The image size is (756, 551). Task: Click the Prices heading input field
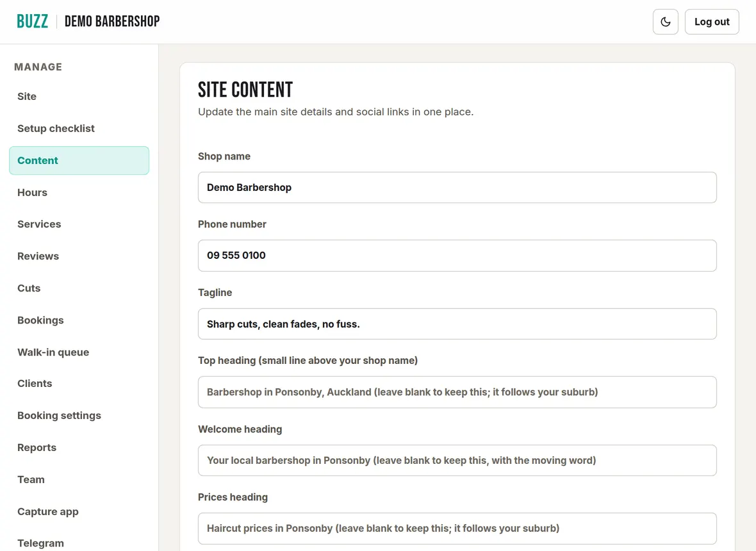pos(457,529)
